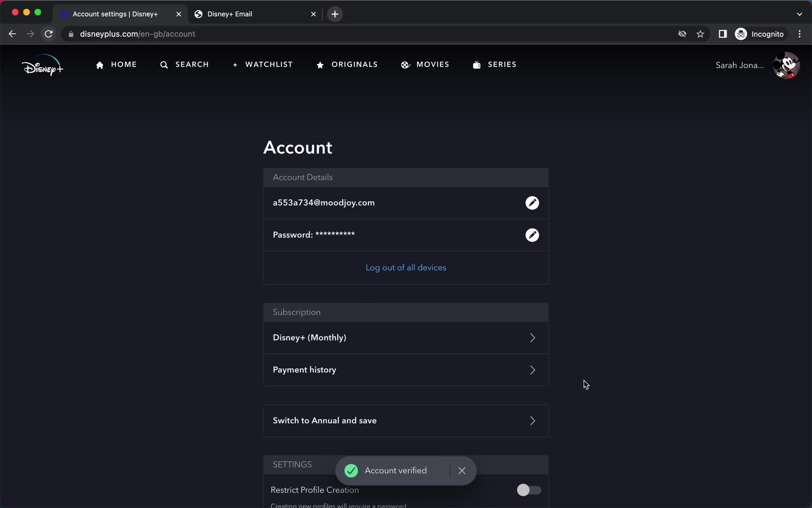Bookmark this page with star icon
This screenshot has width=812, height=508.
700,34
